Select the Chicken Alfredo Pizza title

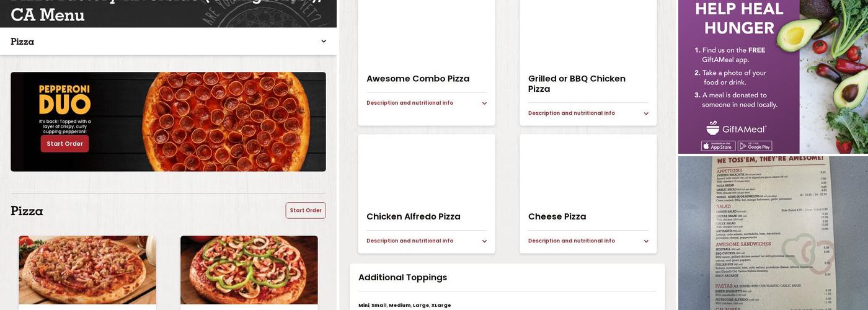[413, 217]
